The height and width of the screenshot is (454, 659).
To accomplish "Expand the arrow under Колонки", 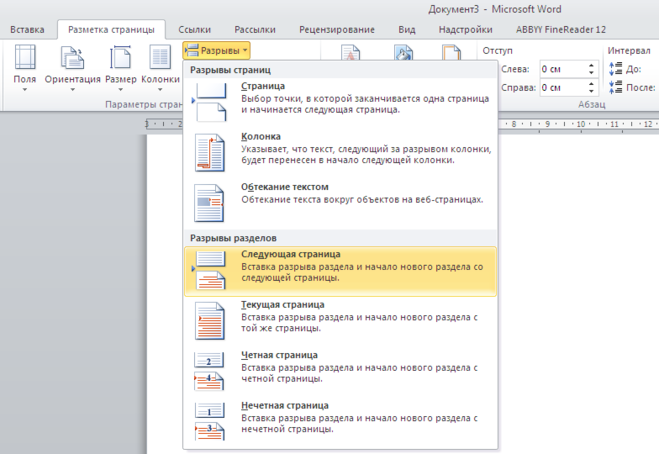I will (160, 90).
